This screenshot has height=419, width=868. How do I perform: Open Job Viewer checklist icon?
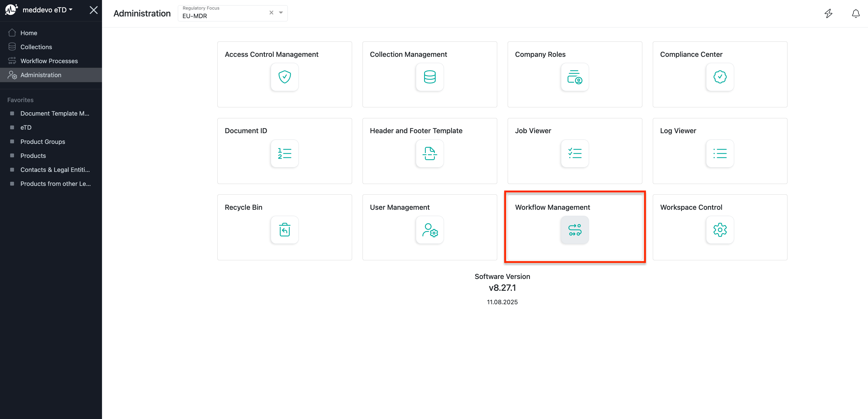pyautogui.click(x=575, y=153)
